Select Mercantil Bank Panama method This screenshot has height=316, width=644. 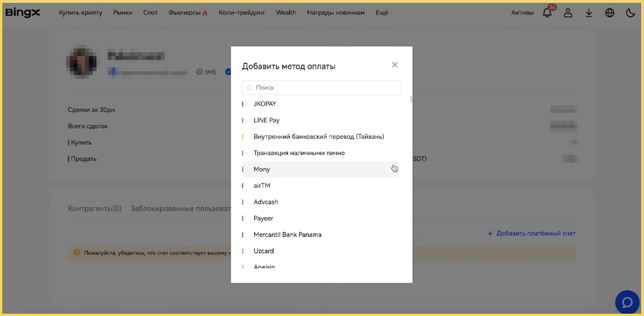point(320,235)
